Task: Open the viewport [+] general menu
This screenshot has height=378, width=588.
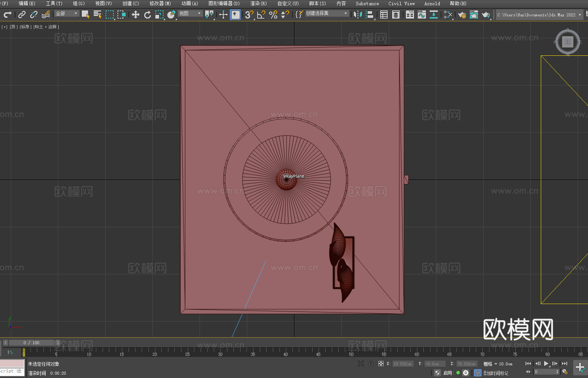Action: click(x=4, y=27)
